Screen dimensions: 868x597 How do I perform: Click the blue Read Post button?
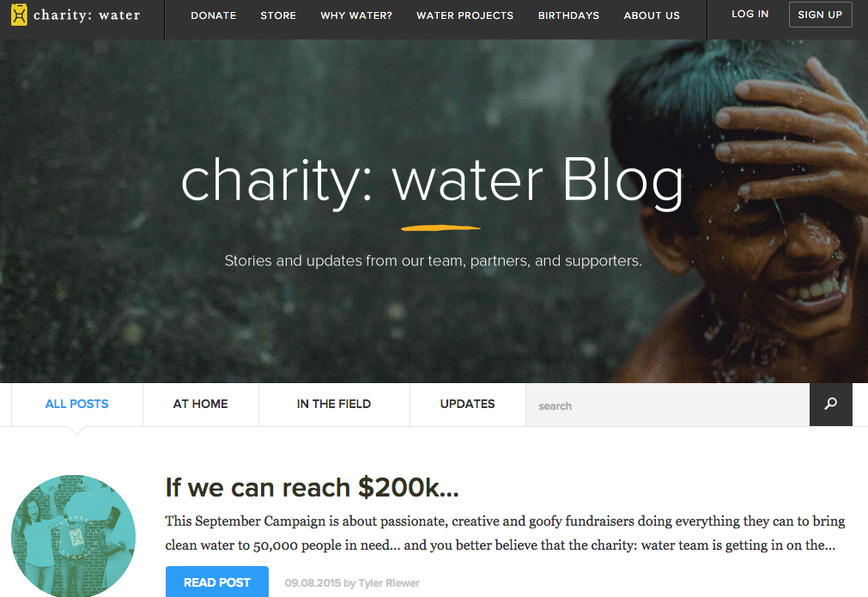[217, 582]
